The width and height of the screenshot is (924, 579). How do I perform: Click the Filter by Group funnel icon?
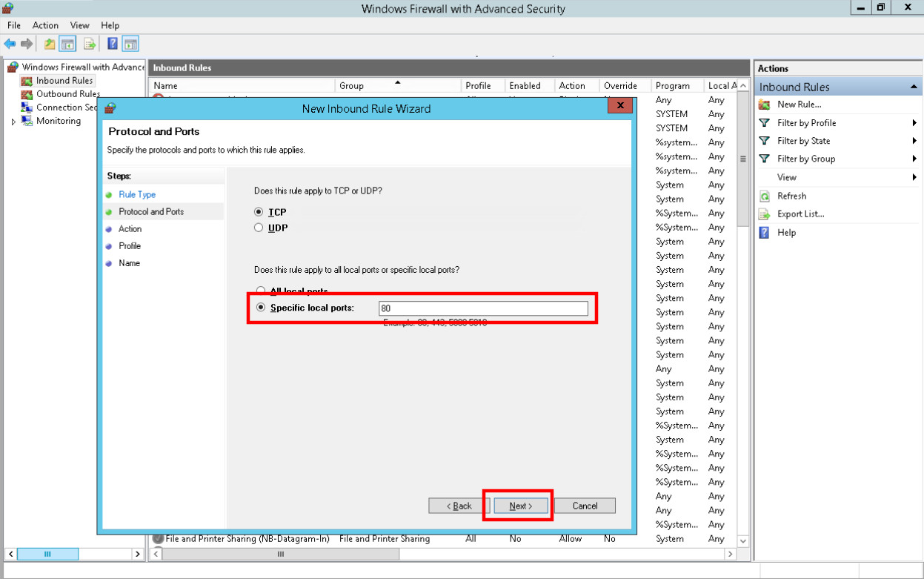pos(765,159)
